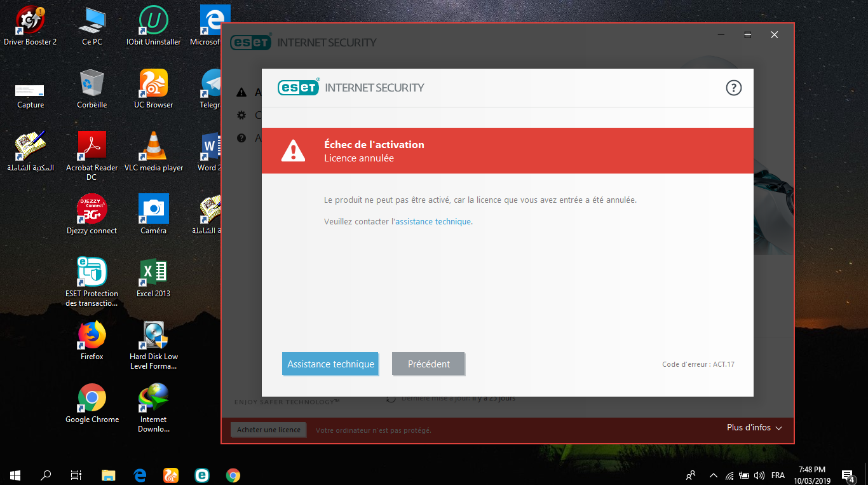This screenshot has width=868, height=485.
Task: Open Edge browser from taskbar
Action: tap(140, 475)
